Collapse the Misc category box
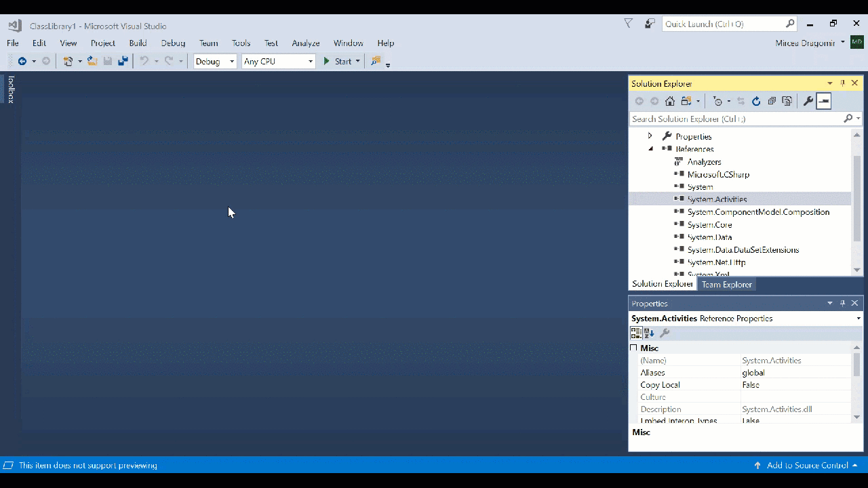Viewport: 868px width, 488px height. (x=634, y=348)
